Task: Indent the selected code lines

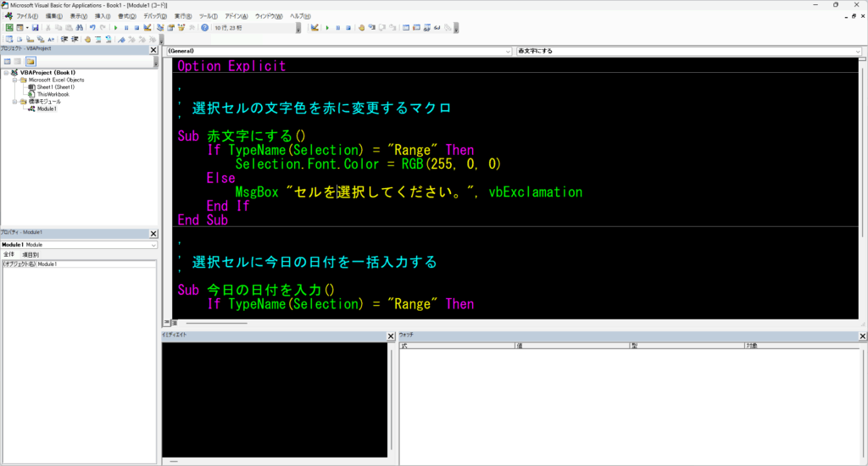Action: click(x=64, y=39)
